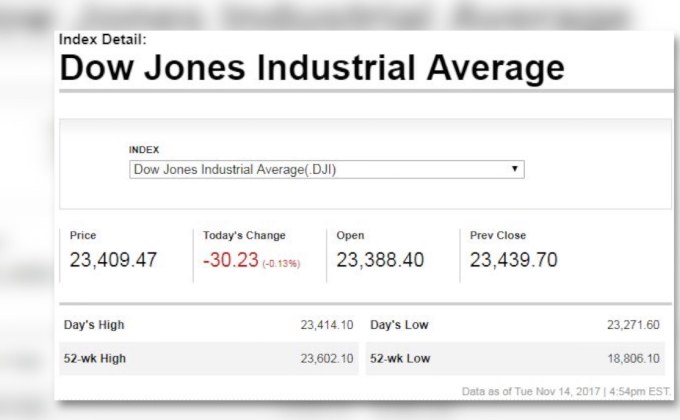The width and height of the screenshot is (680, 420).
Task: Click the Day's High value 23,414.10
Action: click(x=327, y=325)
